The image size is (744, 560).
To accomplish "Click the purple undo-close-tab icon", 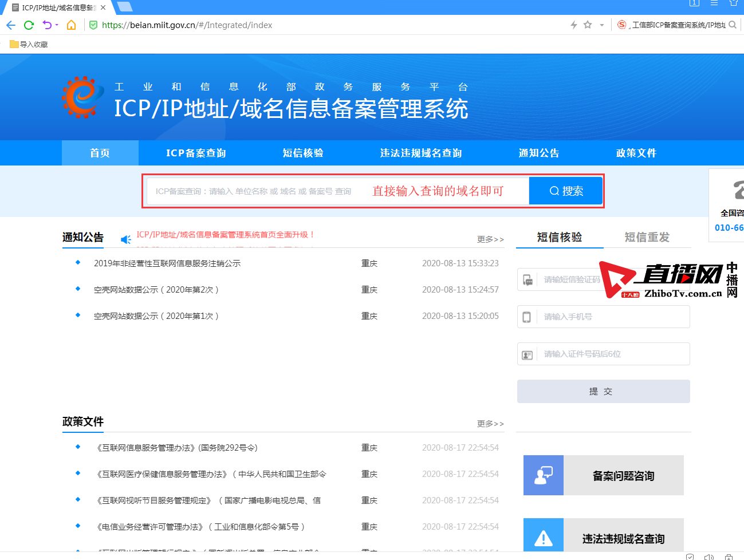I will click(47, 25).
